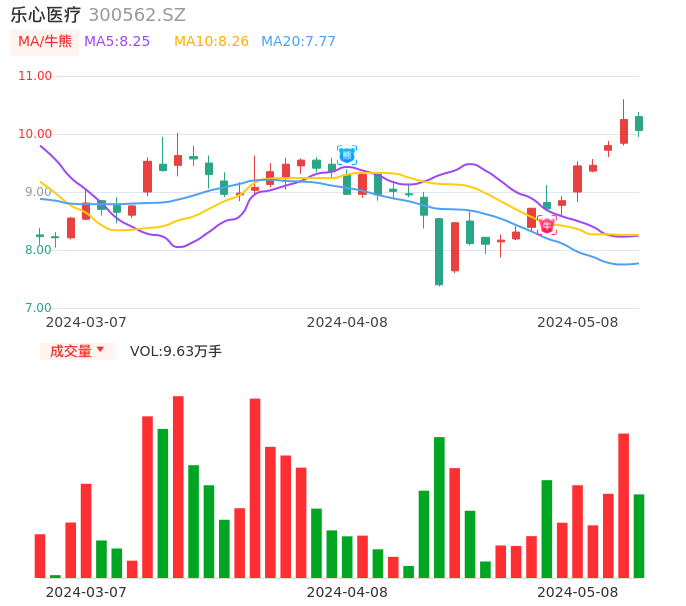Viewport: 686px width, 606px height.
Task: Toggle the MA10:8.26 legend label
Action: point(211,42)
